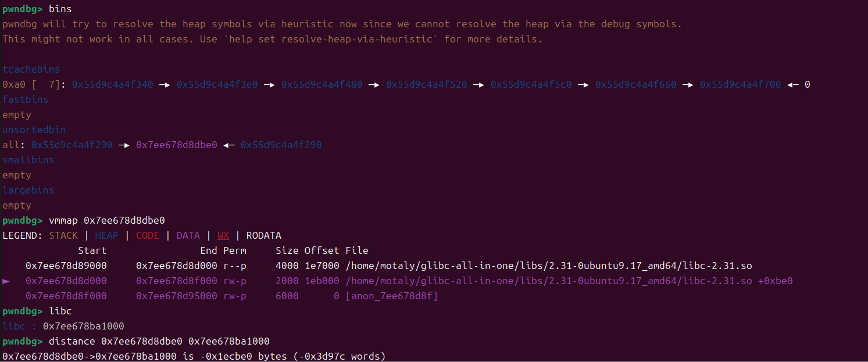Screen dimensions: 868x362
Task: Click the Offset column header in vmmap
Action: tap(322, 251)
